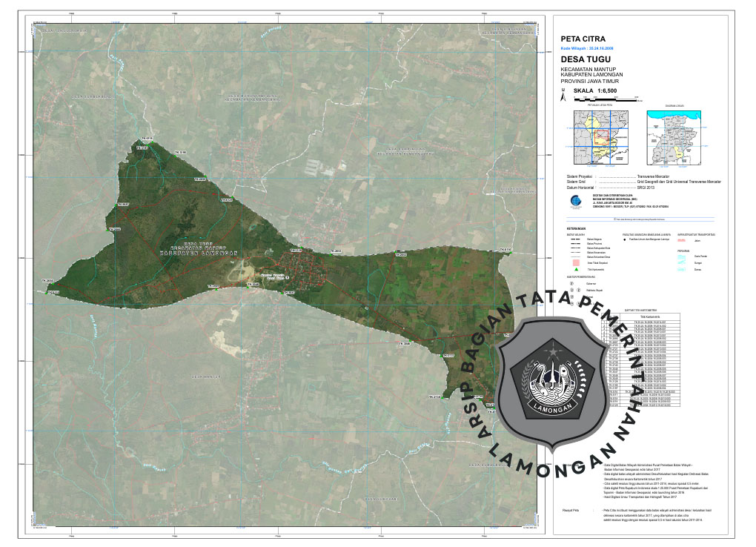Click the black dot Fasilitas Umum symbol
Image resolution: width=756 pixels, height=547 pixels.
click(x=624, y=240)
